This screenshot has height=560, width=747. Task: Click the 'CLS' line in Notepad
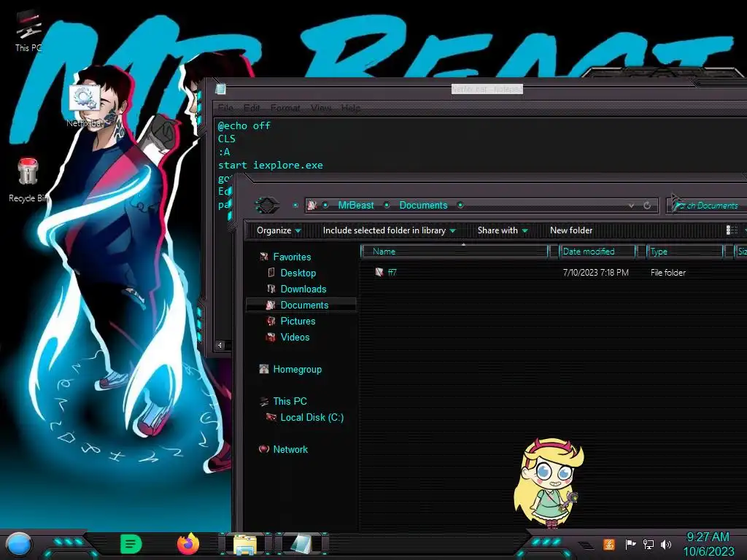(227, 139)
